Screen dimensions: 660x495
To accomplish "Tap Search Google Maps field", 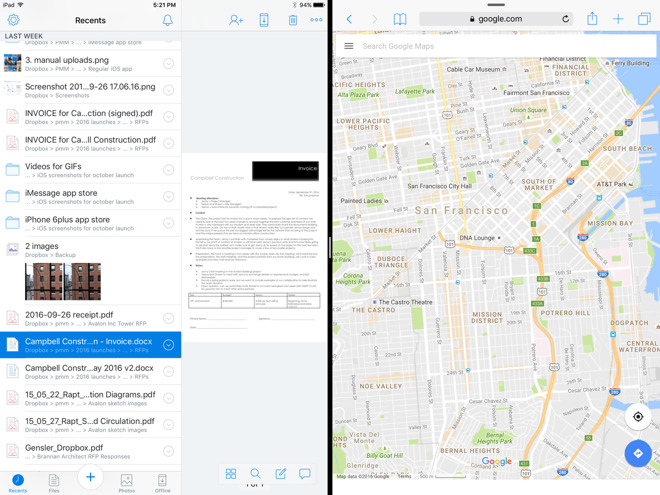I will 496,46.
